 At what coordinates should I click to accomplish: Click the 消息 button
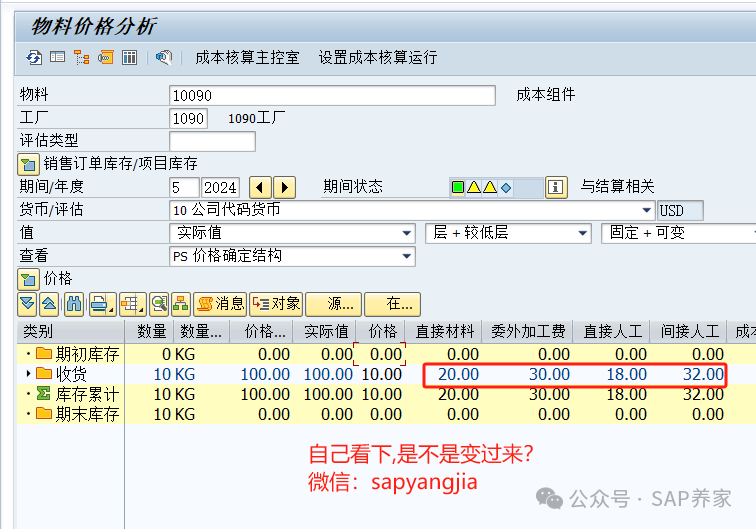[x=220, y=304]
